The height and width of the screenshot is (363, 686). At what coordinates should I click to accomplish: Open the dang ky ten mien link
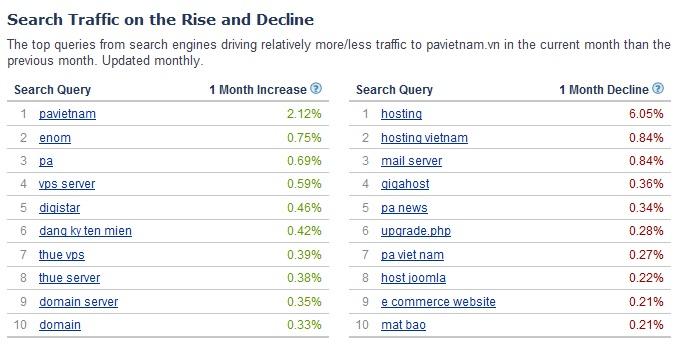pyautogui.click(x=85, y=231)
